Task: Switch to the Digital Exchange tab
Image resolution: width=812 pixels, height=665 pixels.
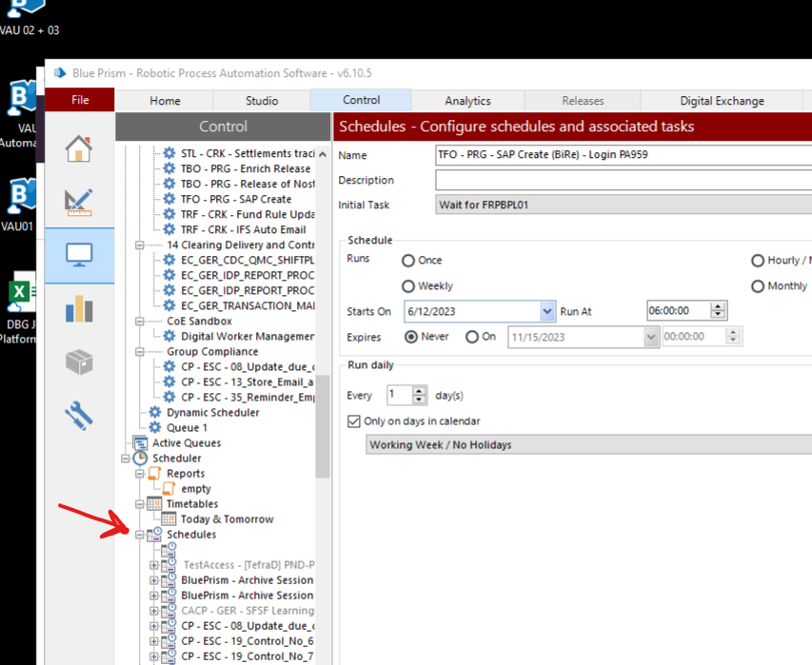Action: pos(722,101)
